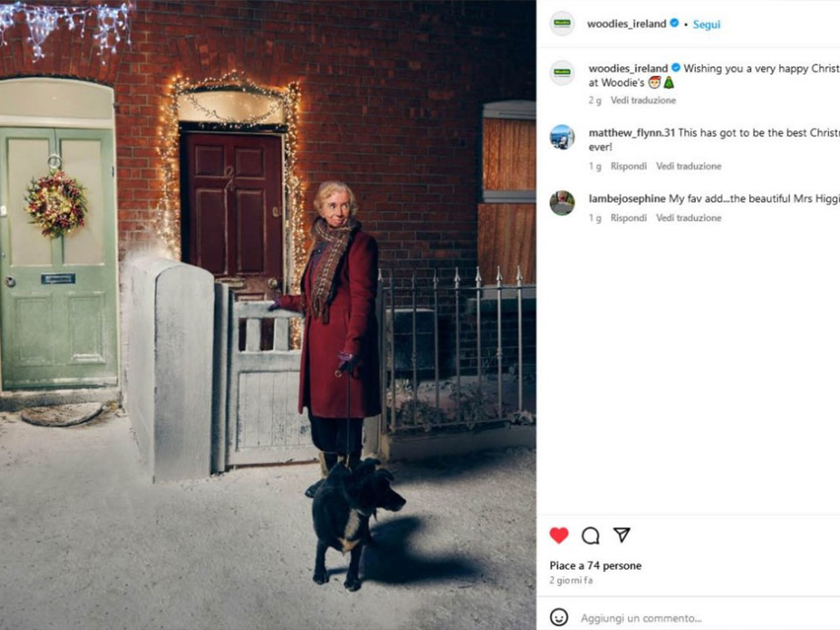Open woodies_ireland avatar beside the caption
This screenshot has height=630, width=840.
(x=562, y=73)
